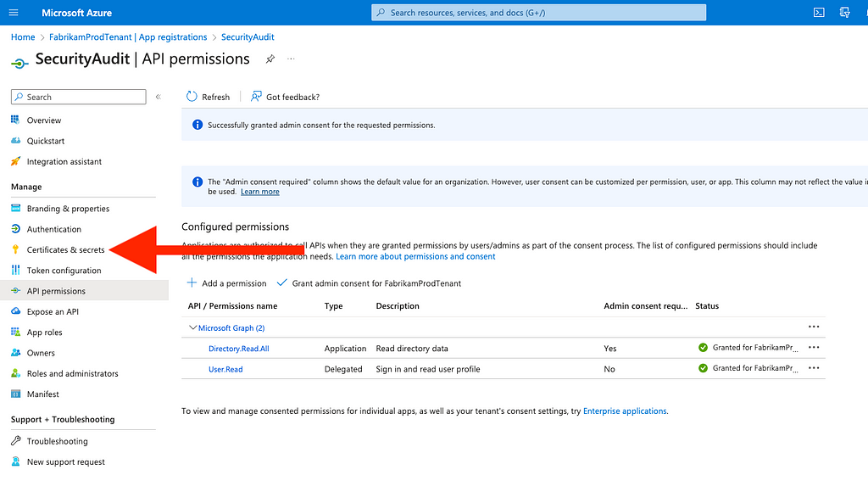The image size is (868, 492).
Task: Open the User.Read permission details
Action: pos(225,369)
